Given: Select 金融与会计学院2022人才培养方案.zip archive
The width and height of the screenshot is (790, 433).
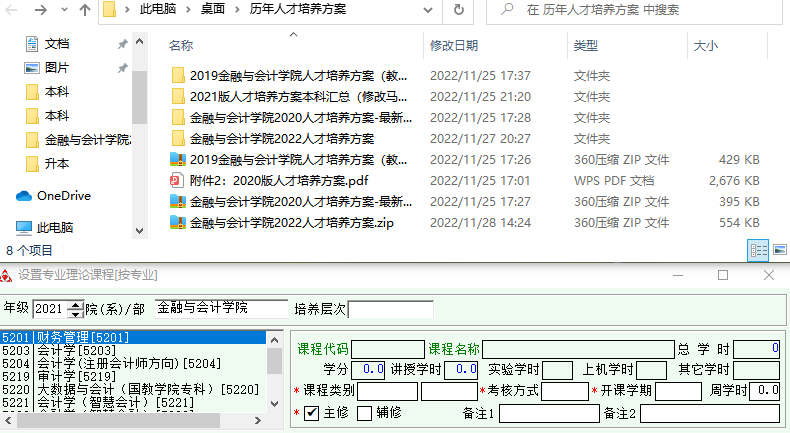Looking at the screenshot, I should [291, 222].
